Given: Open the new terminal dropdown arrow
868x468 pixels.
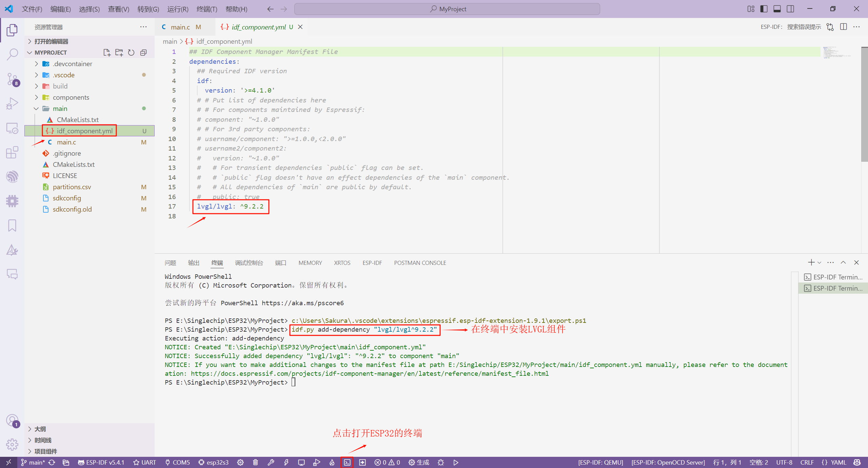Looking at the screenshot, I should (820, 262).
